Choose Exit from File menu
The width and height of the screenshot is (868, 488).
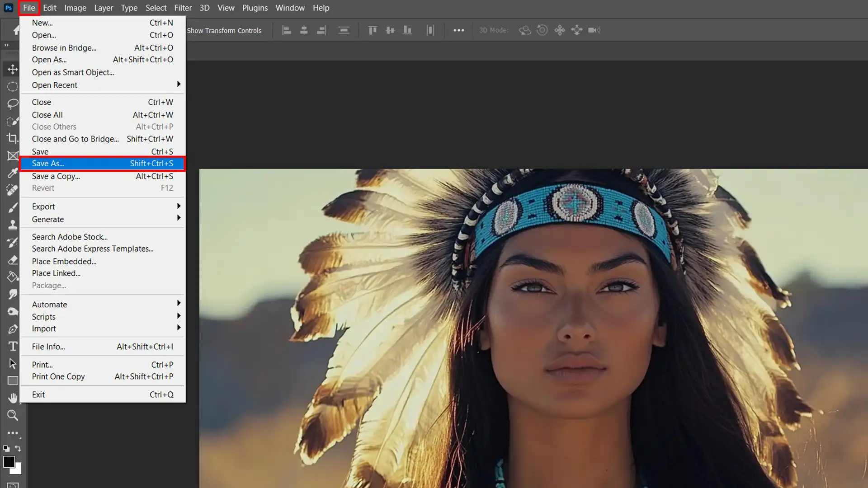point(102,394)
